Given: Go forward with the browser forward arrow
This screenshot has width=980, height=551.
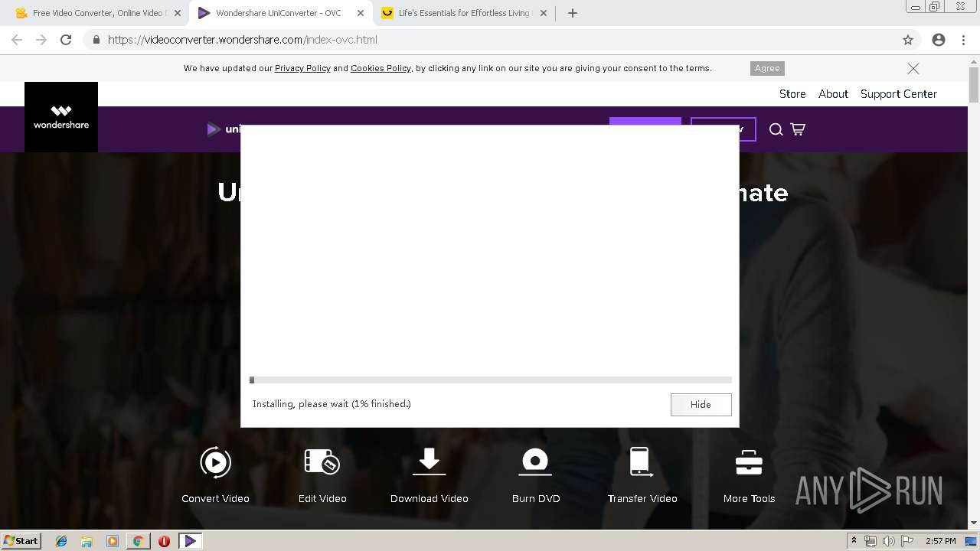Looking at the screenshot, I should (x=41, y=40).
